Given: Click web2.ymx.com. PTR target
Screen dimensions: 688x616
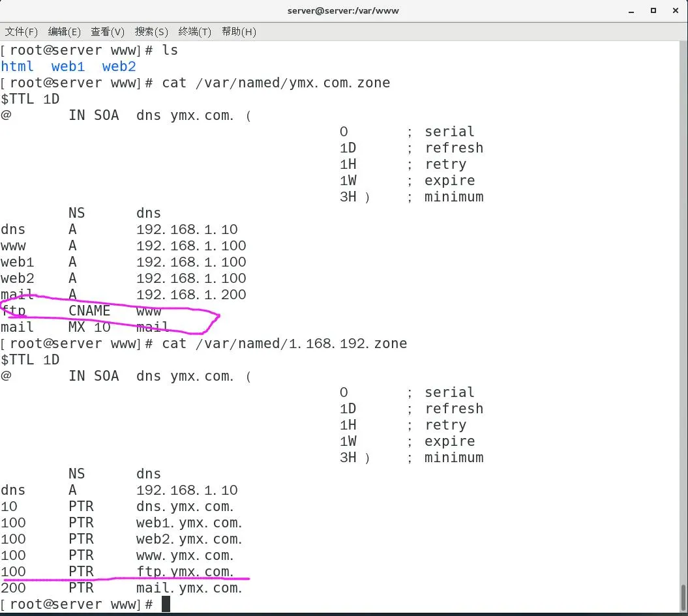Looking at the screenshot, I should coord(189,539).
